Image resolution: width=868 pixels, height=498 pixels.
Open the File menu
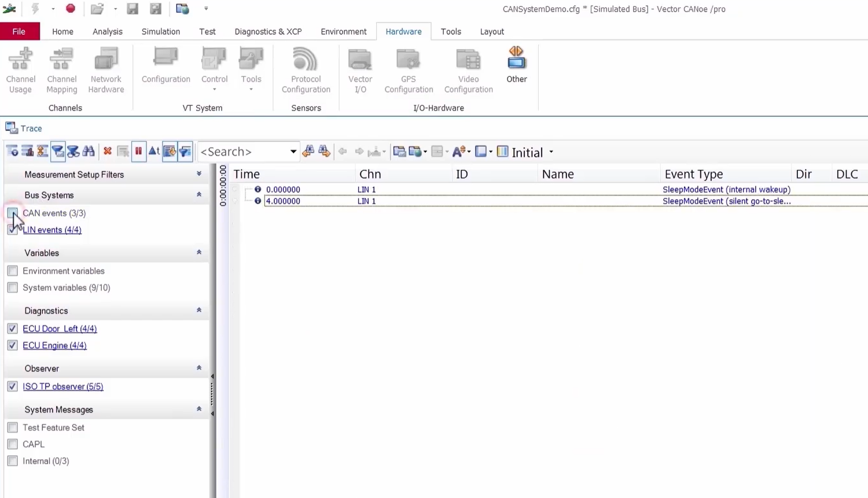19,31
